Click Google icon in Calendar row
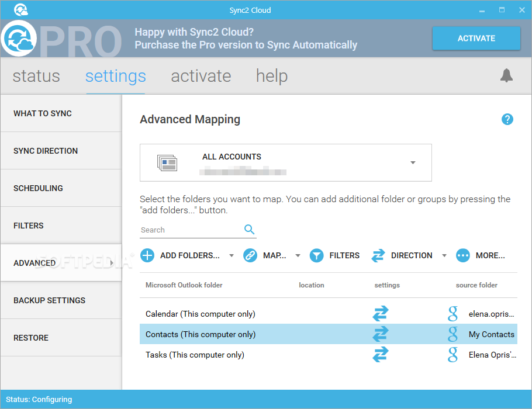 coord(452,314)
